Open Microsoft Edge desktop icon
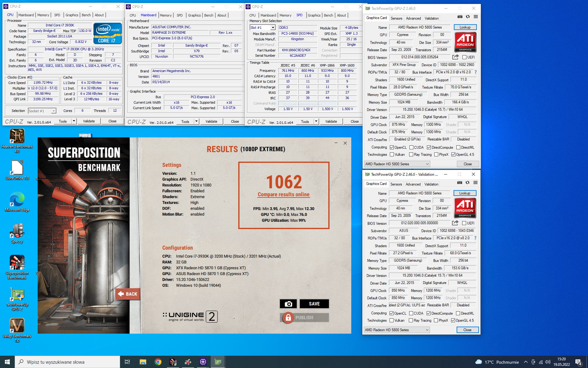The height and width of the screenshot is (368, 588). point(17,202)
